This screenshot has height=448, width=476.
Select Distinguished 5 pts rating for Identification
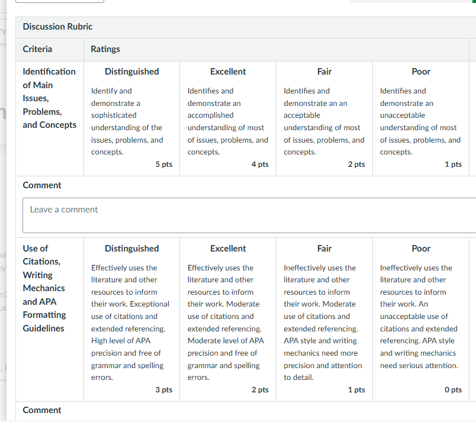click(132, 119)
